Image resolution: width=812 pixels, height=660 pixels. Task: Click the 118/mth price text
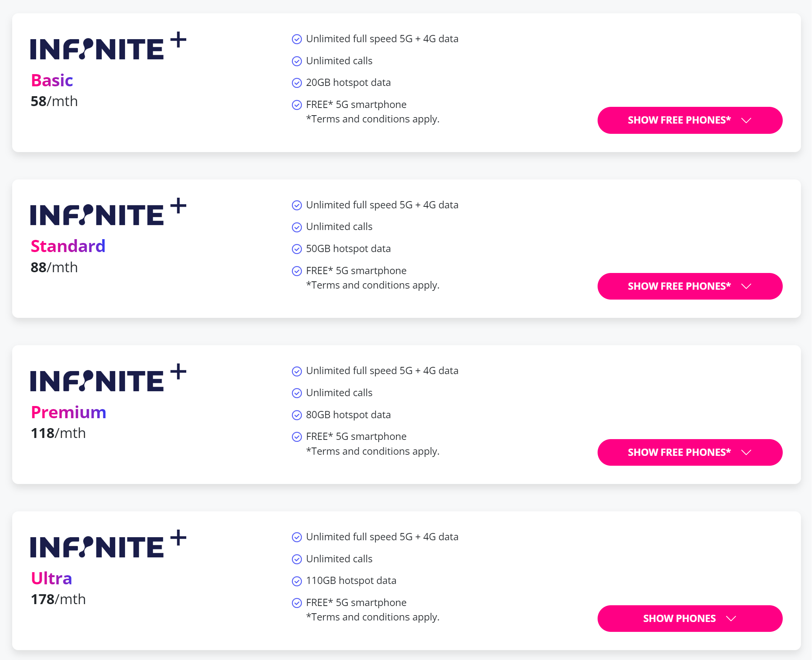(x=58, y=433)
